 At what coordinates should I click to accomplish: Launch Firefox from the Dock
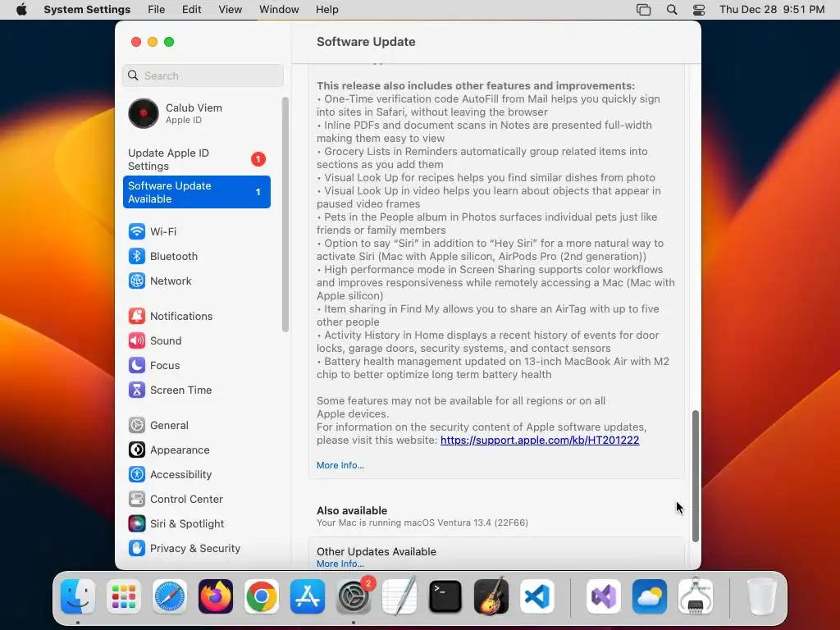pyautogui.click(x=216, y=596)
